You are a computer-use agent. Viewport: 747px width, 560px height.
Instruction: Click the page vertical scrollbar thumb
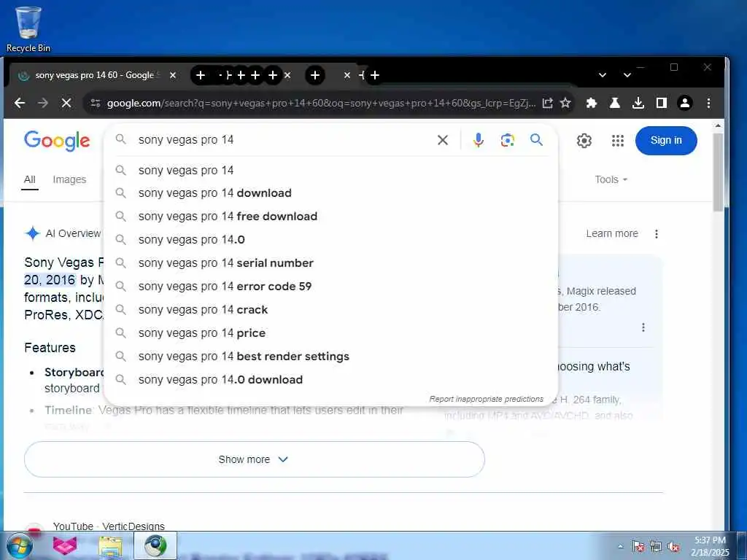[x=718, y=171]
